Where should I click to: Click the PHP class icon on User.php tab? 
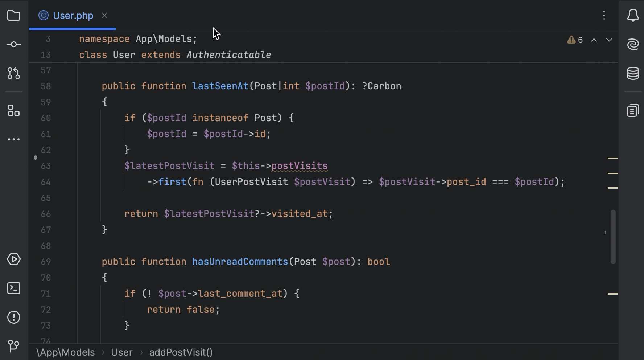(44, 15)
